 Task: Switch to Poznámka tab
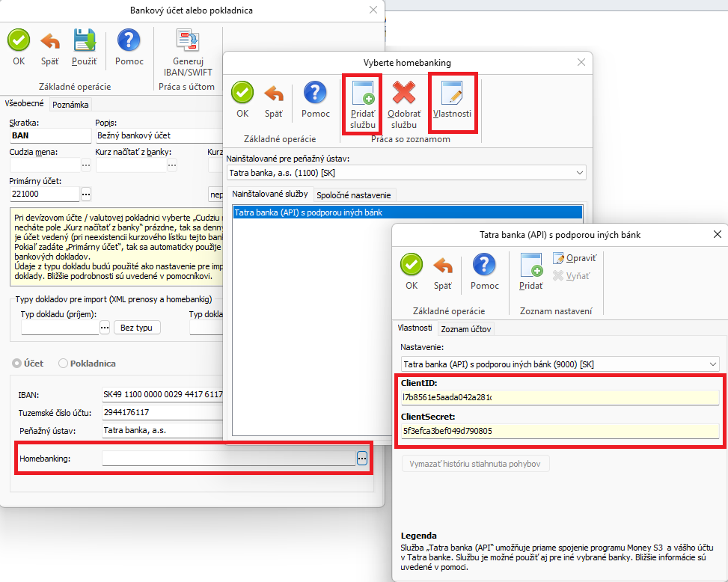[71, 105]
